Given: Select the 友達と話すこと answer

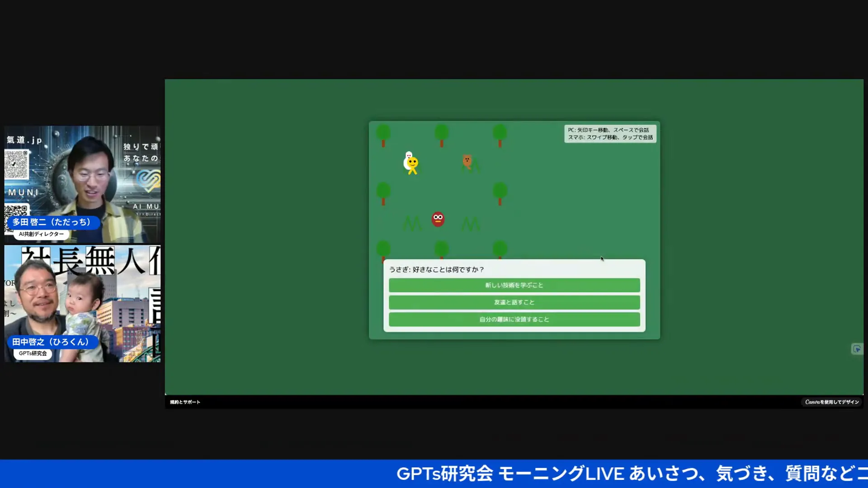Looking at the screenshot, I should (514, 302).
